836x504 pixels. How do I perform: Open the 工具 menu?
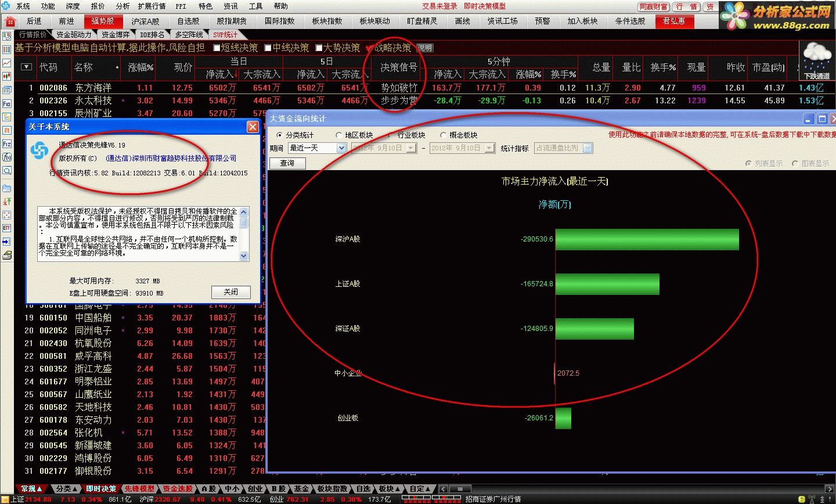point(255,6)
